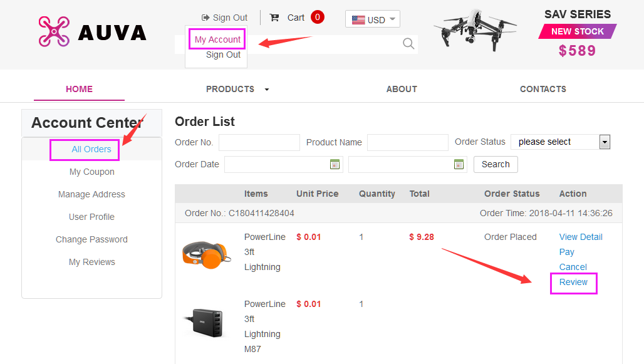Screen dimensions: 644x364
Task: Open My Coupon in Account Center
Action: (x=91, y=172)
